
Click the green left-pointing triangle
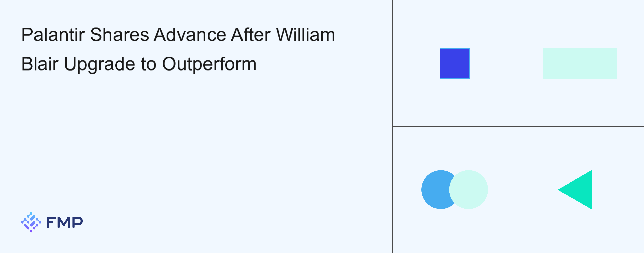tap(579, 190)
